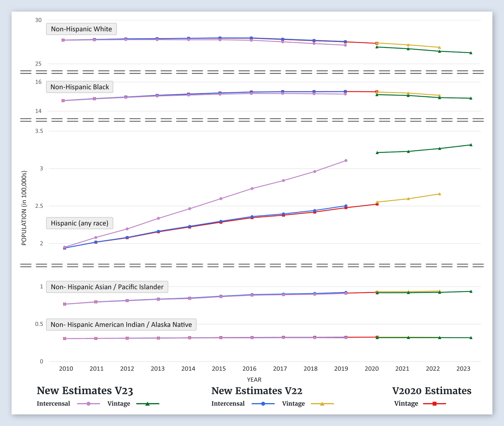The image size is (504, 426).
Task: Expand the Hispanic (any race) series label
Action: click(x=80, y=223)
